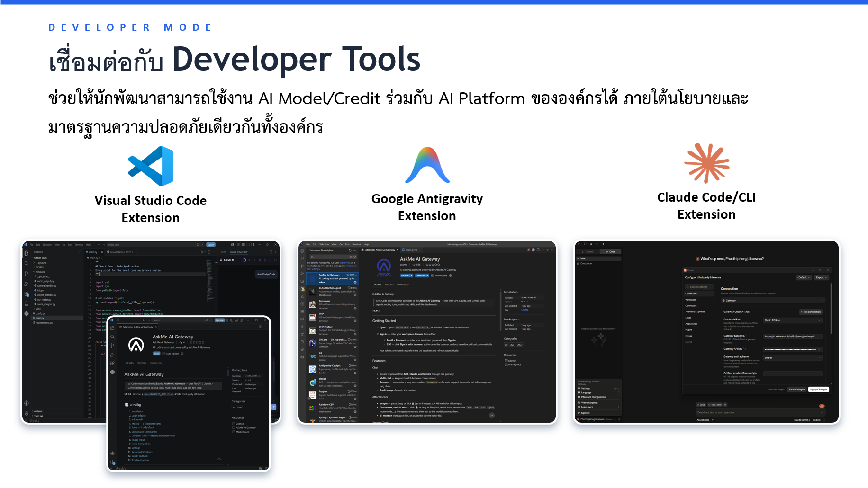Open Selection menu in Antigravity menu bar
This screenshot has height=488, width=868.
pyautogui.click(x=324, y=244)
